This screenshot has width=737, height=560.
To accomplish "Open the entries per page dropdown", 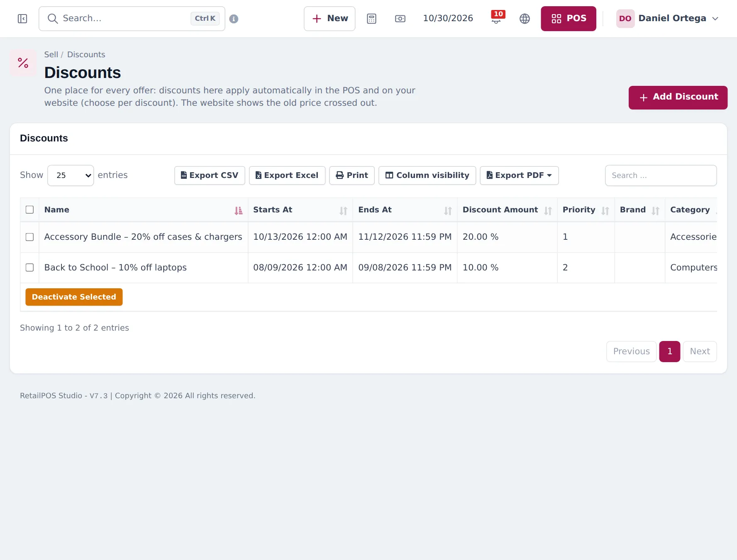I will [71, 175].
